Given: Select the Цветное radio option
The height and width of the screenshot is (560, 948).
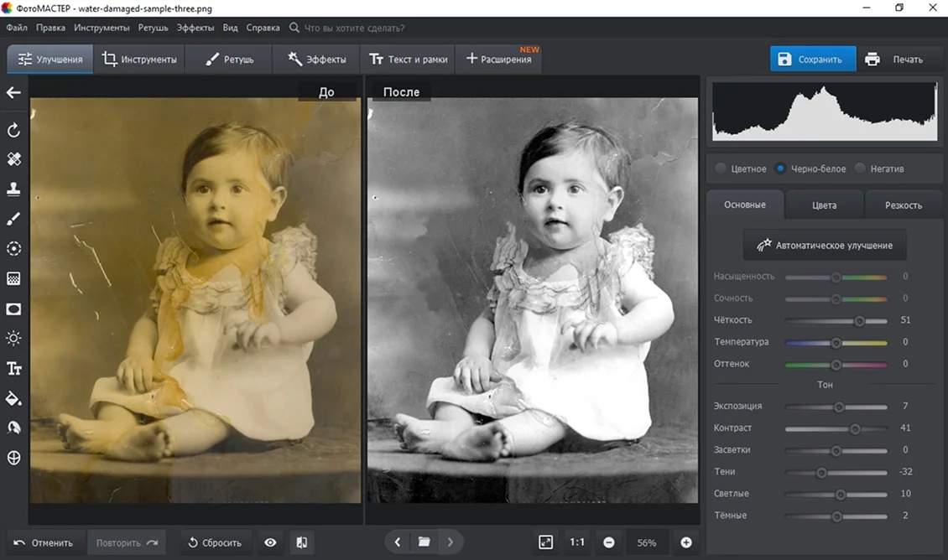Looking at the screenshot, I should coord(721,169).
